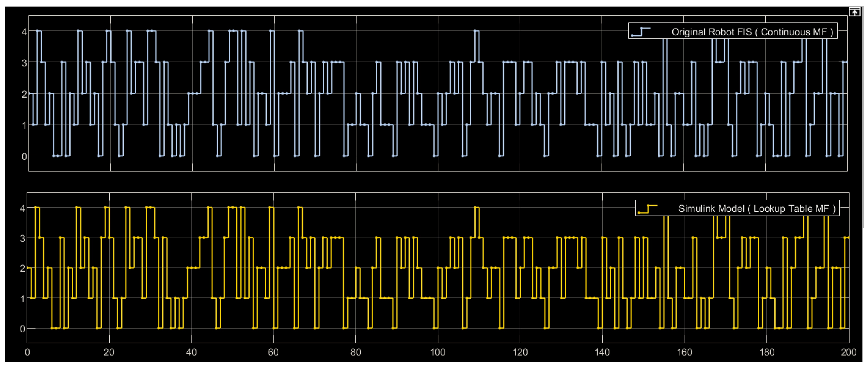Toggle the Simulink Model Lookup Table legend entry
Viewport: 868px width, 366px height.
(757, 209)
